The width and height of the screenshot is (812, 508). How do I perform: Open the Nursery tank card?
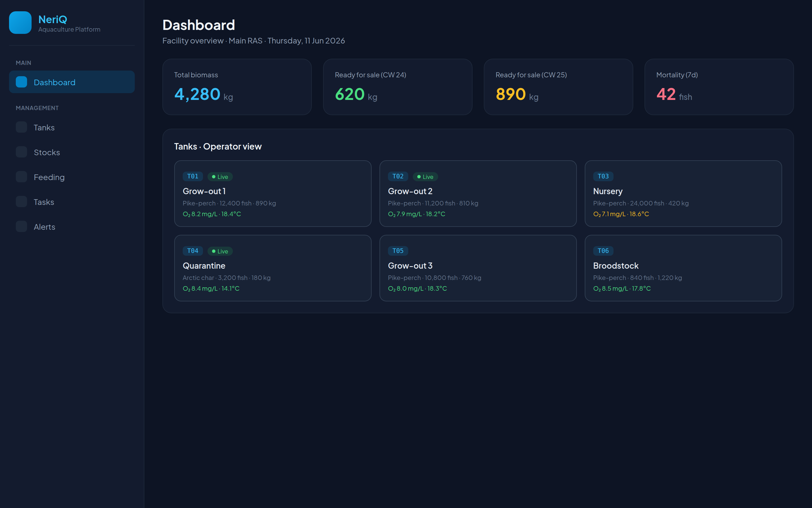point(683,194)
